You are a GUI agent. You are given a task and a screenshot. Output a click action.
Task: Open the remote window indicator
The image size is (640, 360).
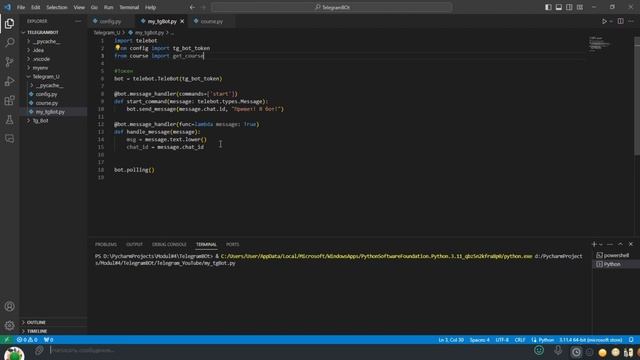pyautogui.click(x=6, y=340)
